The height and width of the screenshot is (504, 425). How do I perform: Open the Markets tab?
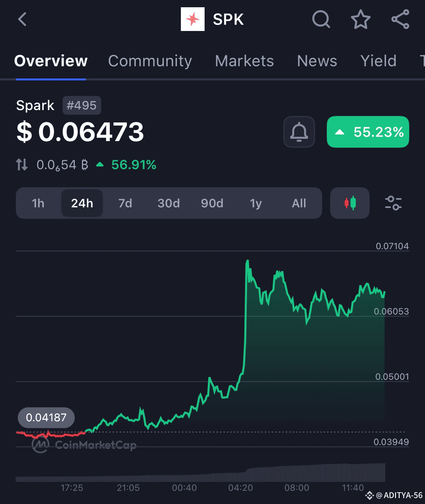pos(244,61)
